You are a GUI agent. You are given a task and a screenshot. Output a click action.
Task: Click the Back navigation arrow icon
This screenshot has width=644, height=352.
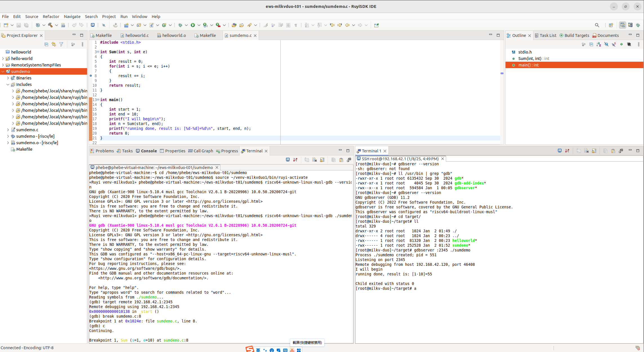tap(347, 25)
